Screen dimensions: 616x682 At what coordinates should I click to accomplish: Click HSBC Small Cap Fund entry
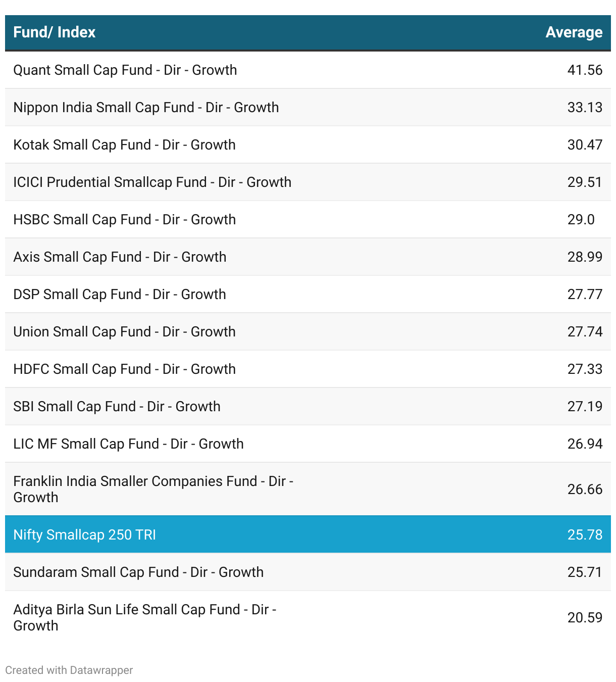308,220
